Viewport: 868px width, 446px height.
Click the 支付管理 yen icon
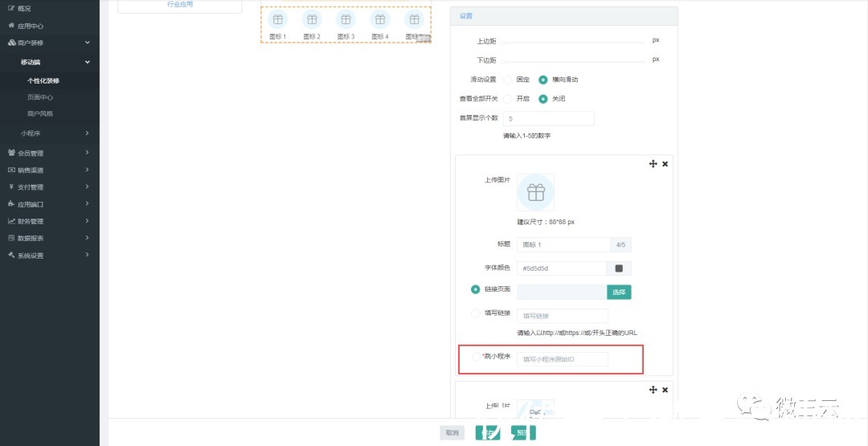pyautogui.click(x=11, y=187)
